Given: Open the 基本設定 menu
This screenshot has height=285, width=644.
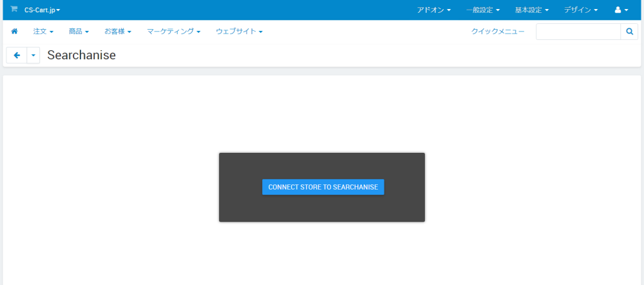Looking at the screenshot, I should (x=532, y=10).
